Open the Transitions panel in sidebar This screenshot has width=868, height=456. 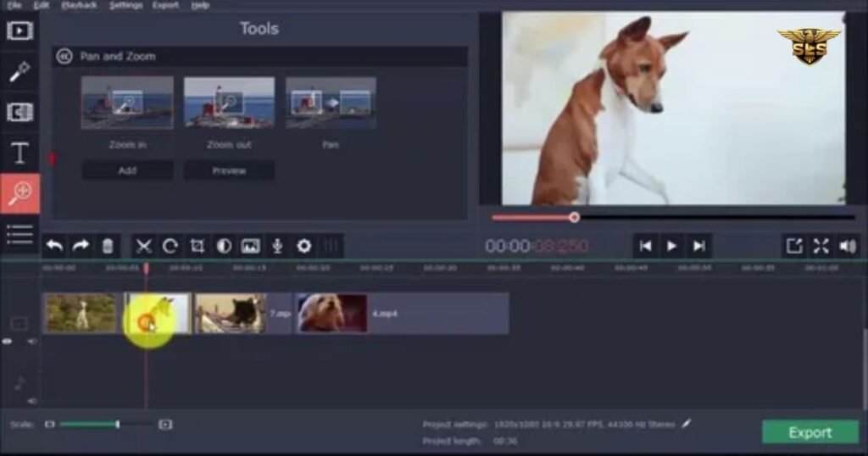tap(19, 112)
